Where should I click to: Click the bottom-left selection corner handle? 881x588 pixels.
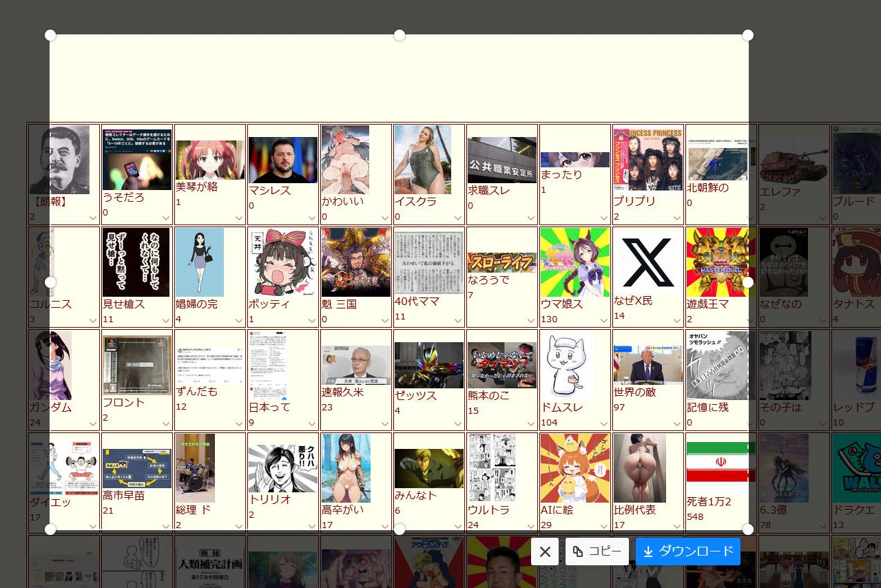pos(50,529)
